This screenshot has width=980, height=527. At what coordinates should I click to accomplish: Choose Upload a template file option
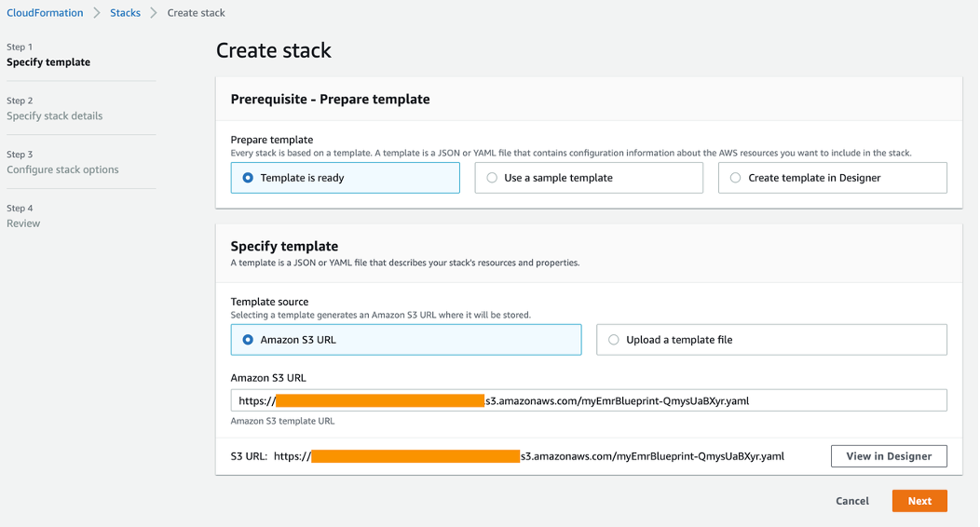pyautogui.click(x=772, y=340)
